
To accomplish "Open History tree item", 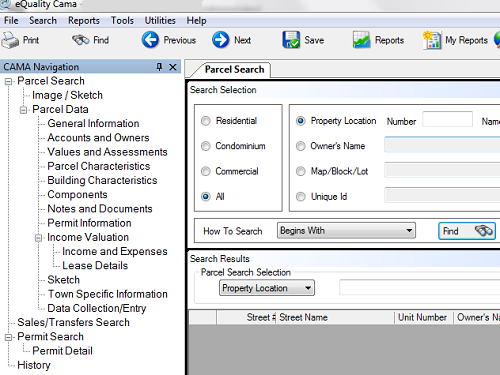I will pos(34,365).
